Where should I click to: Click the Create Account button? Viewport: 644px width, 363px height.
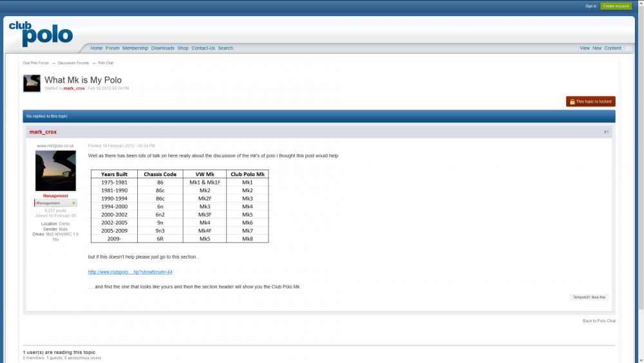coord(616,6)
